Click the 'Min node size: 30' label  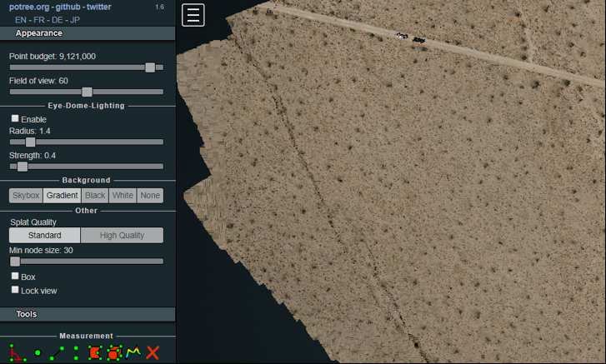pos(41,250)
